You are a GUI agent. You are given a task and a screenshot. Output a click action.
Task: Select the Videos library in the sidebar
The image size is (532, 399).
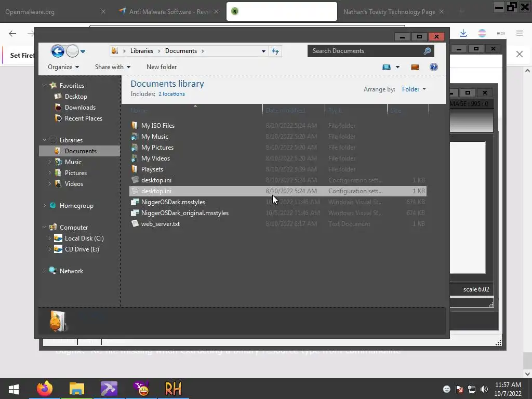pos(74,184)
